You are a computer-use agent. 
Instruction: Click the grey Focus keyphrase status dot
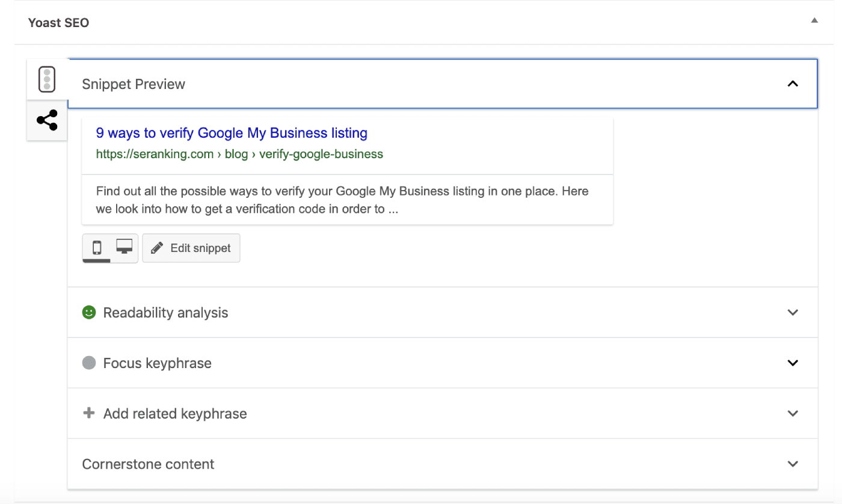[89, 363]
